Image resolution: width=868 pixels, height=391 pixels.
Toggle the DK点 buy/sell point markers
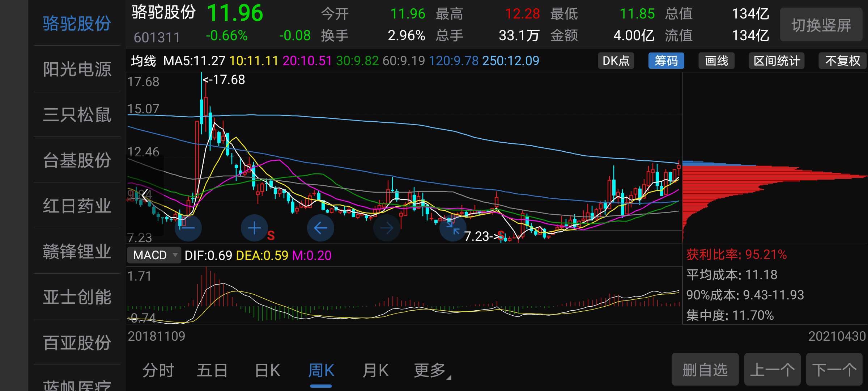(x=616, y=61)
